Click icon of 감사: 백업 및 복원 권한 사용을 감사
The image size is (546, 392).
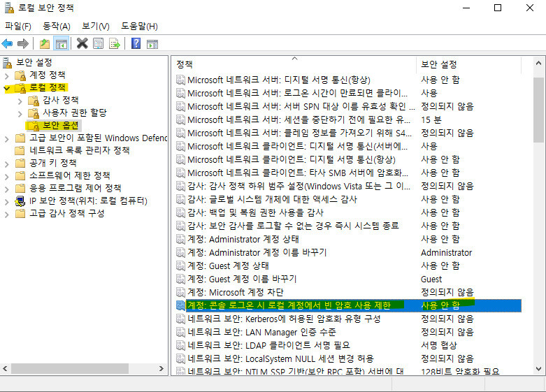coord(180,212)
